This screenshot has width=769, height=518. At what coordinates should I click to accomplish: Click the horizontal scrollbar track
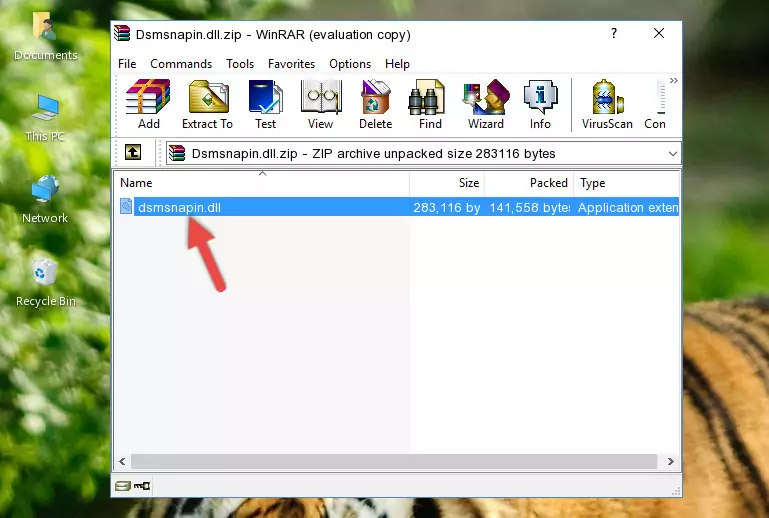[x=394, y=461]
